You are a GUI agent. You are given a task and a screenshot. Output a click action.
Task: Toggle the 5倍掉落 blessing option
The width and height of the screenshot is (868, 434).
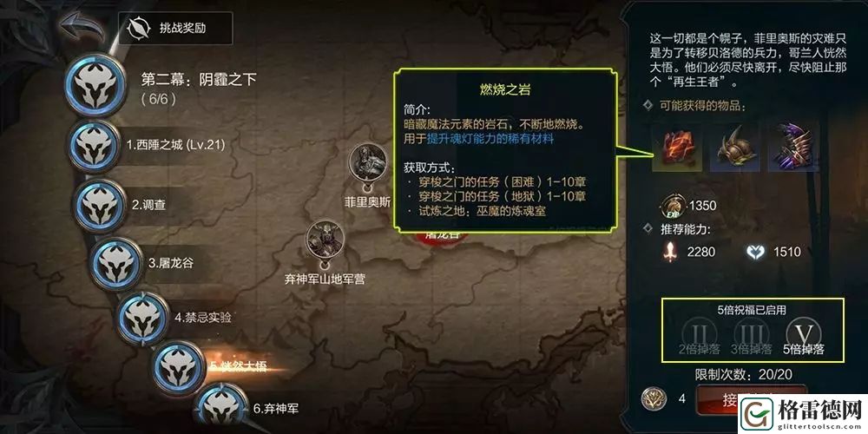(x=804, y=336)
